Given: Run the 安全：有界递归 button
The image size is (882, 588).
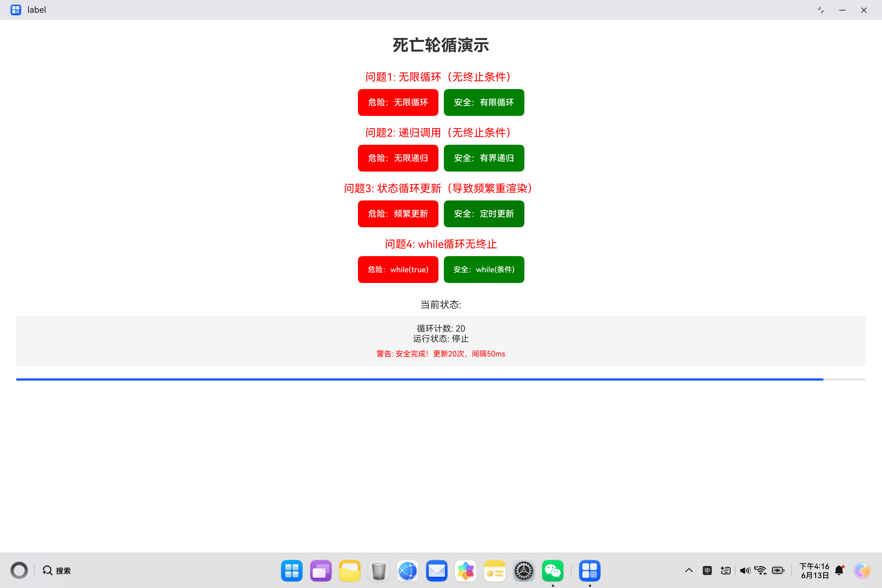Looking at the screenshot, I should pos(484,158).
